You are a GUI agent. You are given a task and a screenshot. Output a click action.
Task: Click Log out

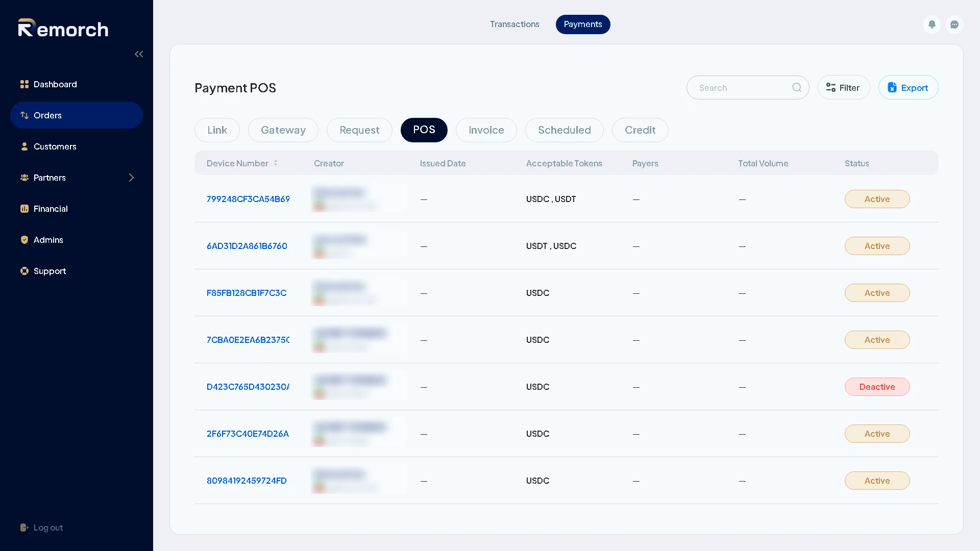tap(42, 528)
